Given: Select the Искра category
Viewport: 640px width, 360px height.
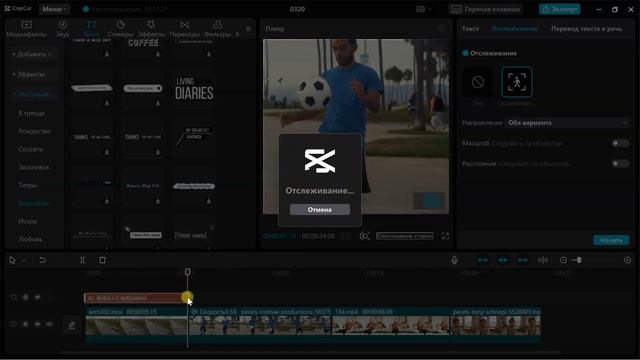Looking at the screenshot, I should pos(27,221).
